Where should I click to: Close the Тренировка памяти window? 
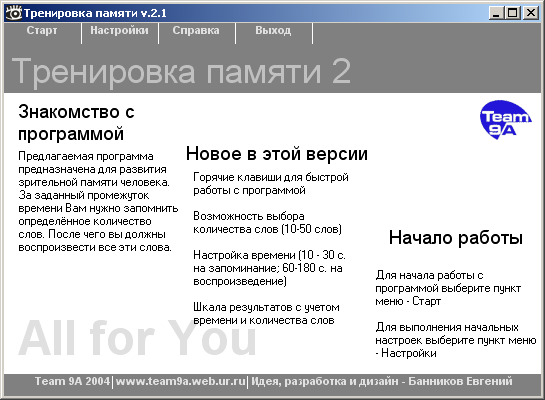point(531,13)
